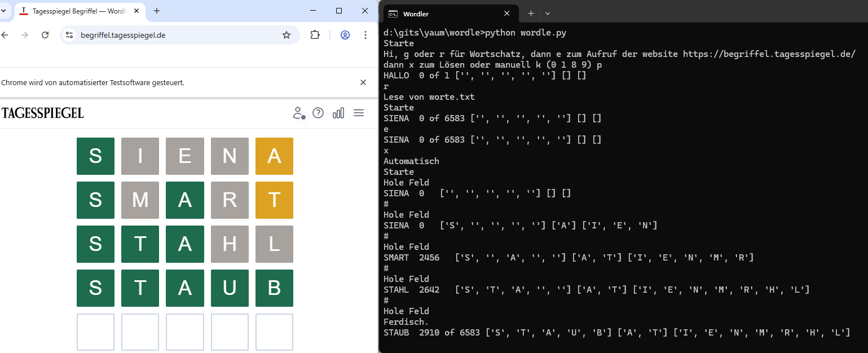Expand the terminal new tab dropdown arrow
Screen dimensions: 868x353
point(548,14)
